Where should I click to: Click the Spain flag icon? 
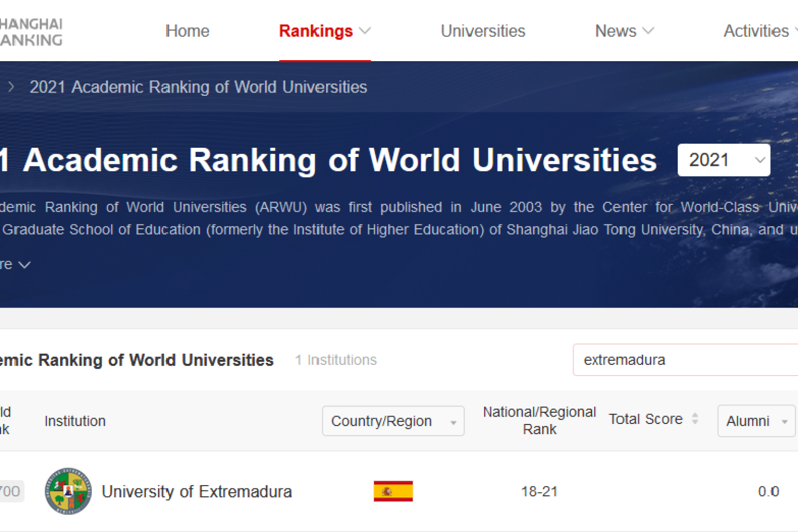pyautogui.click(x=393, y=491)
